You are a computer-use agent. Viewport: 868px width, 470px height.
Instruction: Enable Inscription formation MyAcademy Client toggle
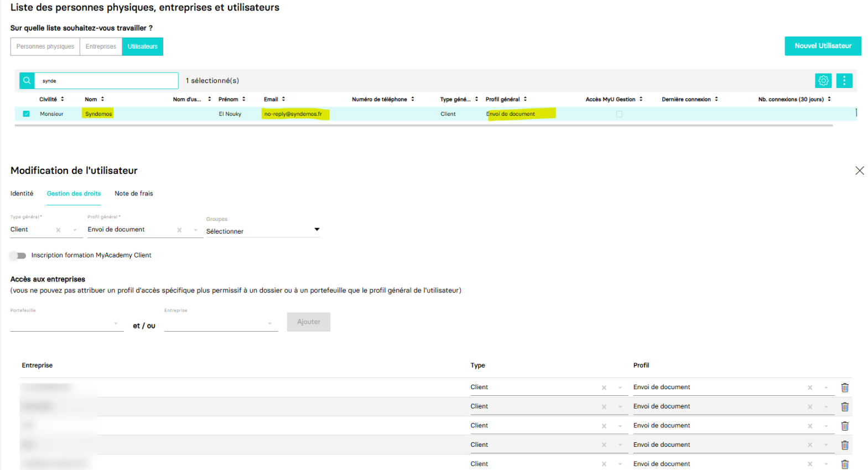18,256
